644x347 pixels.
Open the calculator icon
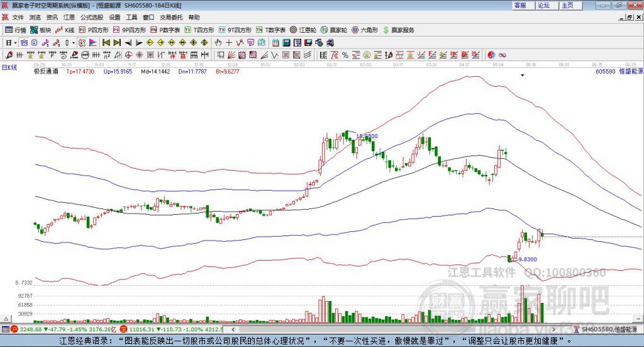tap(286, 43)
